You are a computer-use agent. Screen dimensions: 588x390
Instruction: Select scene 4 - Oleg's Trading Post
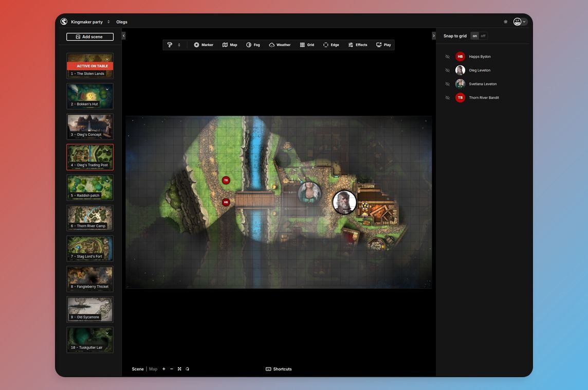coord(90,157)
